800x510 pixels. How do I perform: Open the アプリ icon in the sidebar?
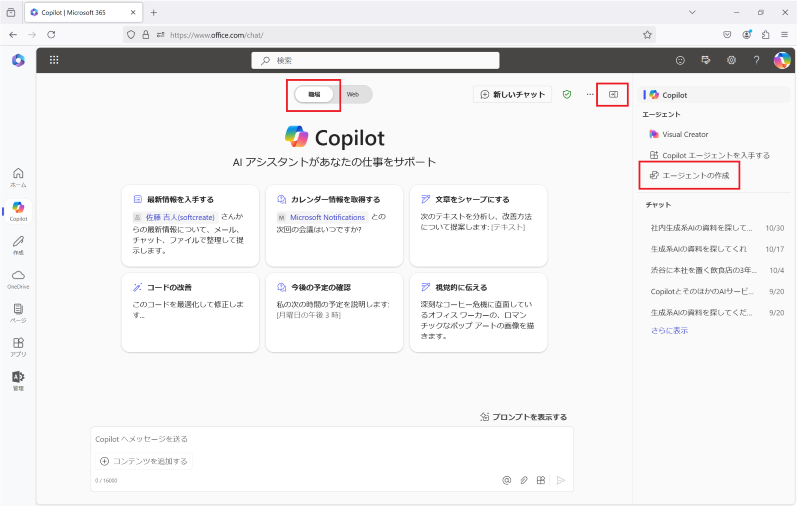(x=18, y=347)
